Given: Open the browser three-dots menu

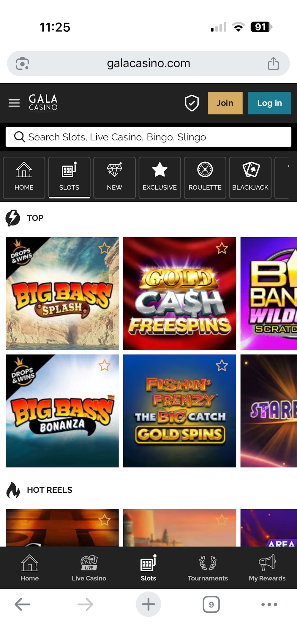Looking at the screenshot, I should [x=269, y=604].
